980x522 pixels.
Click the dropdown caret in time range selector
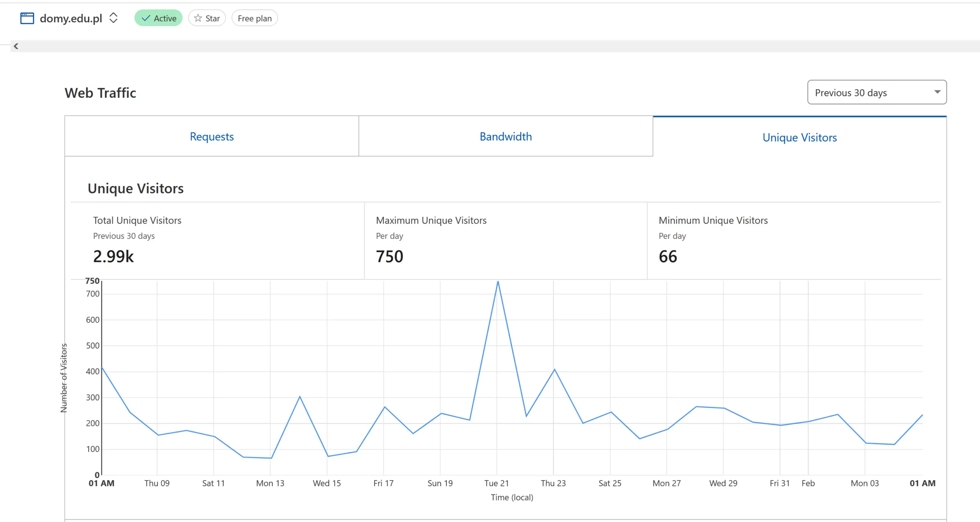937,92
